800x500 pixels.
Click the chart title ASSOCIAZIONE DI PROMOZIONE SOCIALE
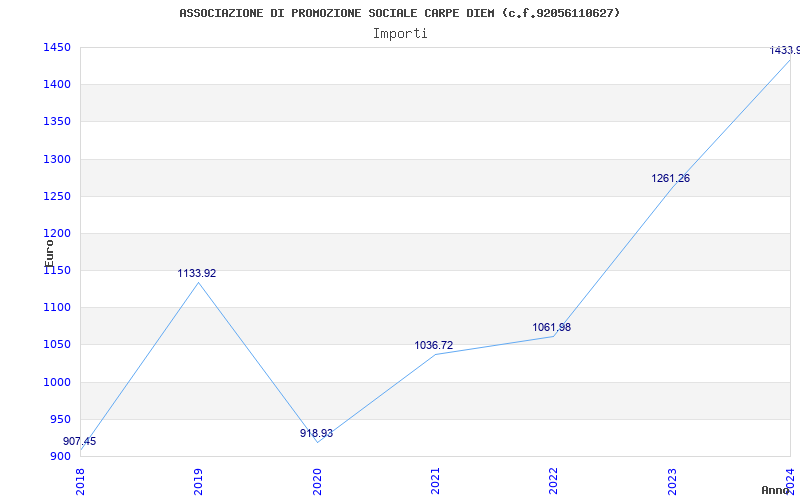point(400,13)
